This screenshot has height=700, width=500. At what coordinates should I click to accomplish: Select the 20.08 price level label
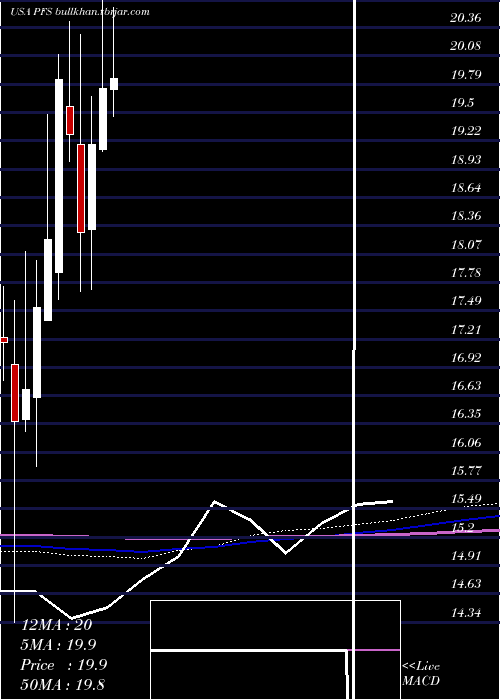(x=466, y=46)
